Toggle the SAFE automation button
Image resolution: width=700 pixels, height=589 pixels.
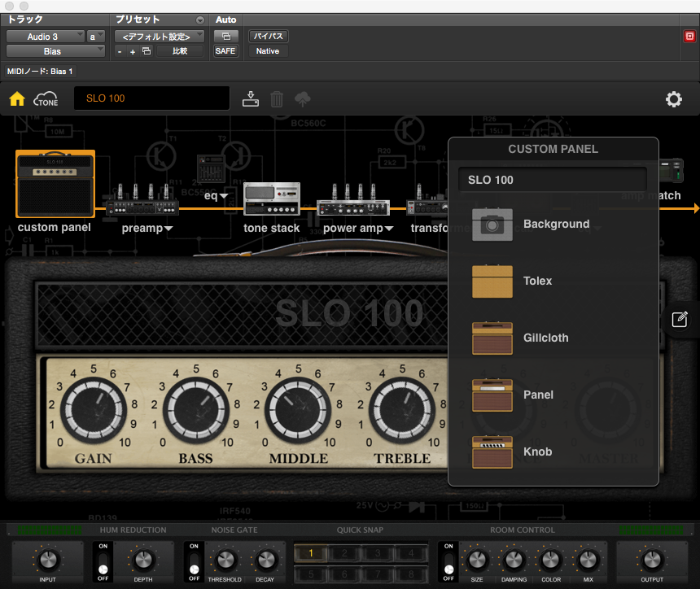[x=225, y=51]
